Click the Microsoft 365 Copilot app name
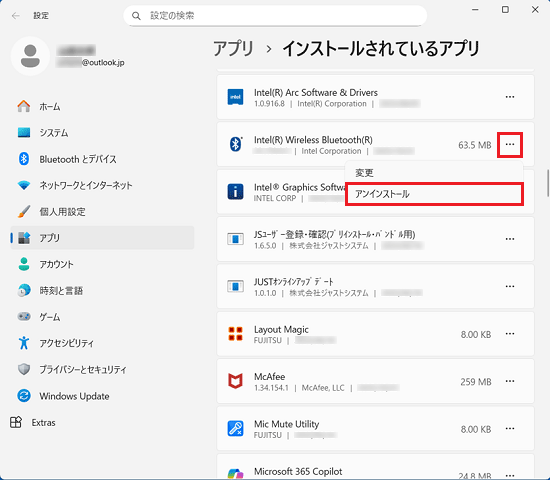 [298, 472]
